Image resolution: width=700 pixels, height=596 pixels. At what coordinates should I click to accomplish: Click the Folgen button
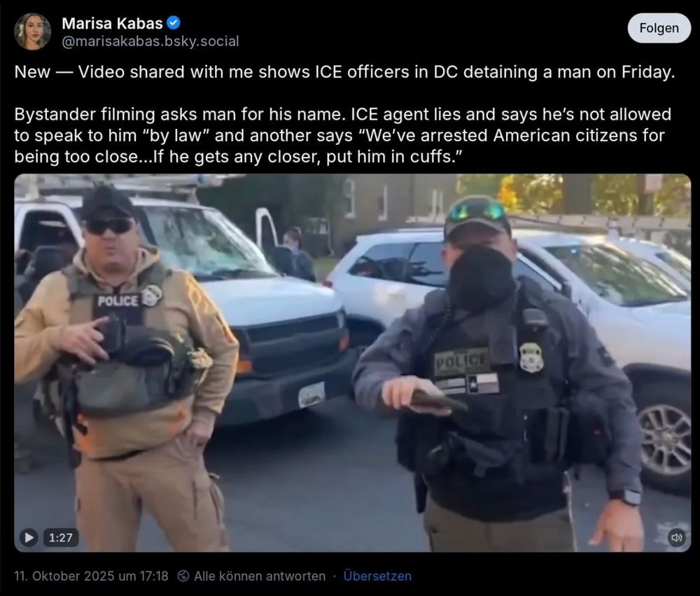pyautogui.click(x=659, y=28)
